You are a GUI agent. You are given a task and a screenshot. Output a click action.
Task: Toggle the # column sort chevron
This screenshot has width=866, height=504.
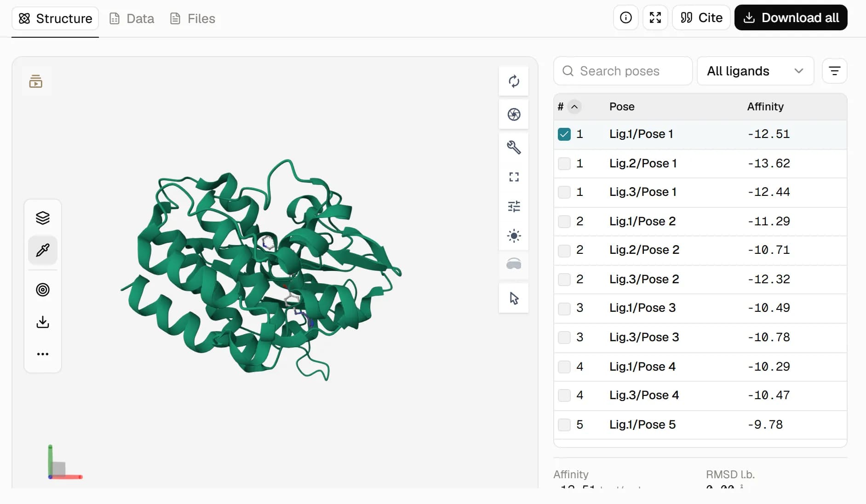(574, 107)
